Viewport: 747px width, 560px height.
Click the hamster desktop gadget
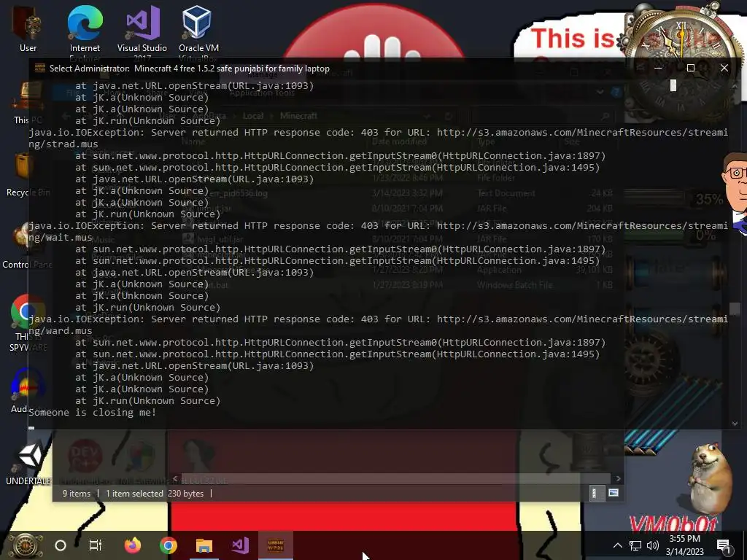(x=711, y=478)
